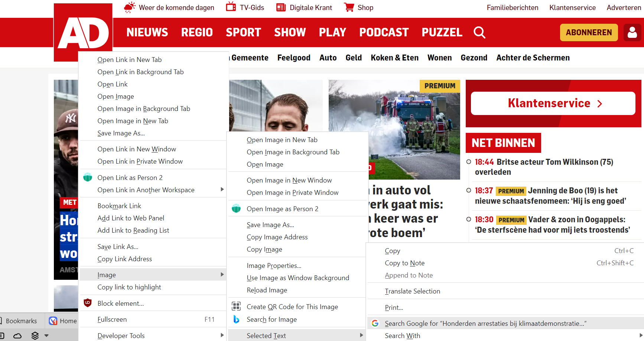Open Achter de Schermen subcategory
Screen dimensions: 644x341
[533, 58]
